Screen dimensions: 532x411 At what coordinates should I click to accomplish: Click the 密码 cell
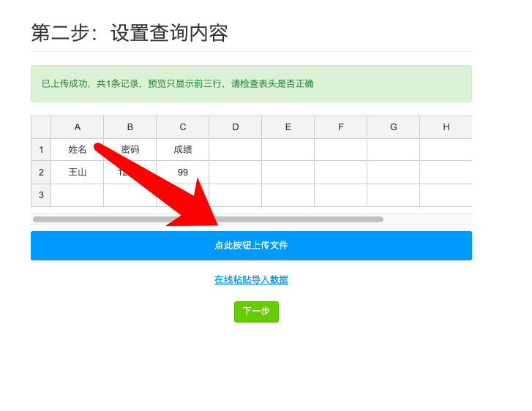click(x=130, y=149)
